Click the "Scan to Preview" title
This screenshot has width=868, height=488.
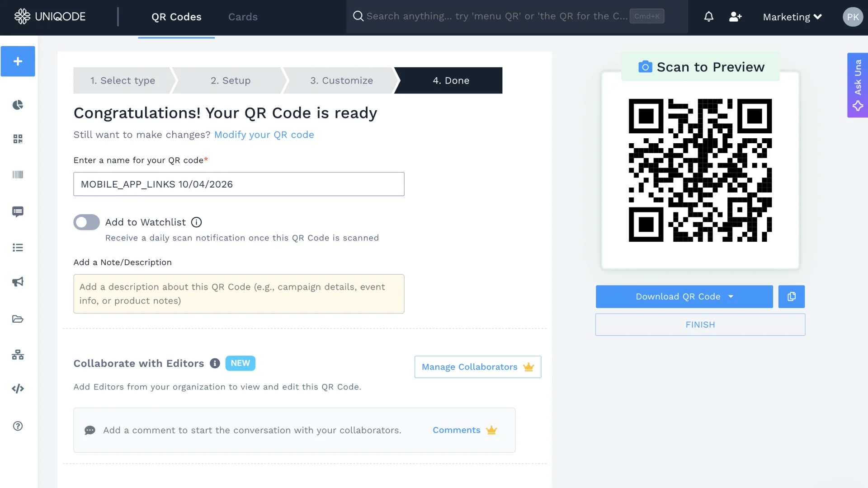click(x=710, y=67)
